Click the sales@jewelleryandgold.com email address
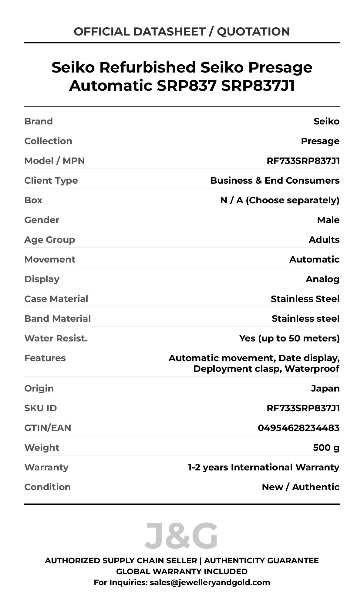 [x=210, y=582]
